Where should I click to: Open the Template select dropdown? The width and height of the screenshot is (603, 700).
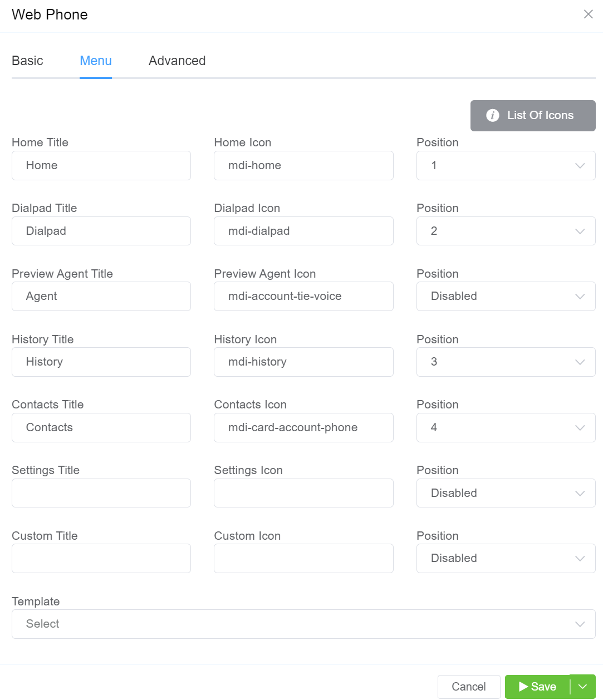[303, 624]
